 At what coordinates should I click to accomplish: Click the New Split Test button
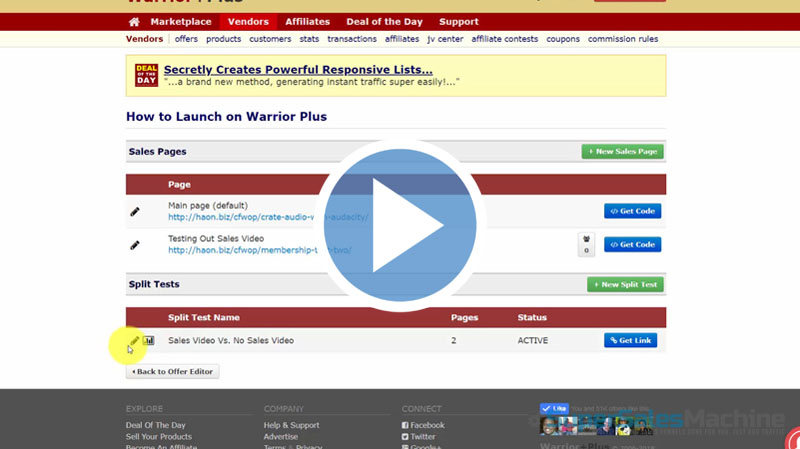pos(624,285)
